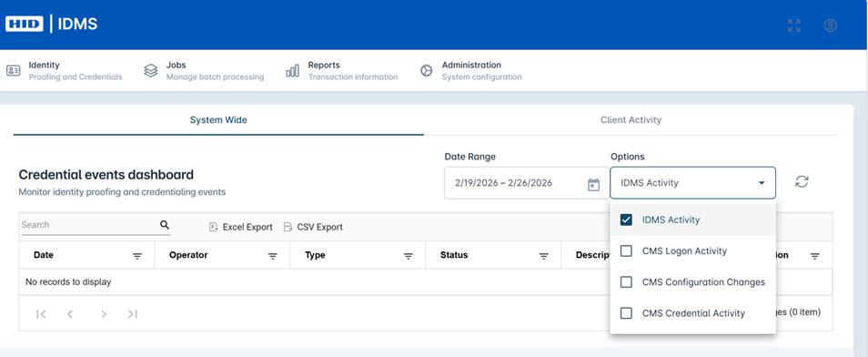Click the refresh dashboard icon
868x357 pixels.
[x=802, y=182]
